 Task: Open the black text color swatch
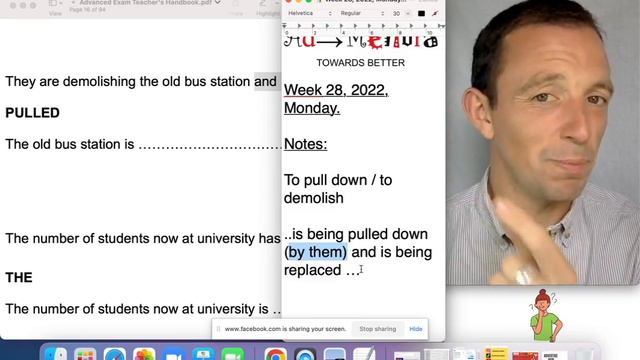[x=421, y=13]
